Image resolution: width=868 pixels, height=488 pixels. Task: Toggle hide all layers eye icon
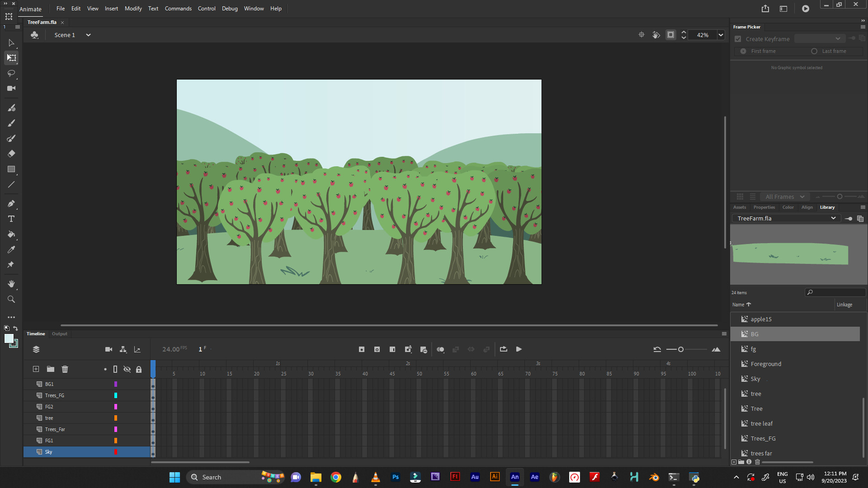click(127, 369)
